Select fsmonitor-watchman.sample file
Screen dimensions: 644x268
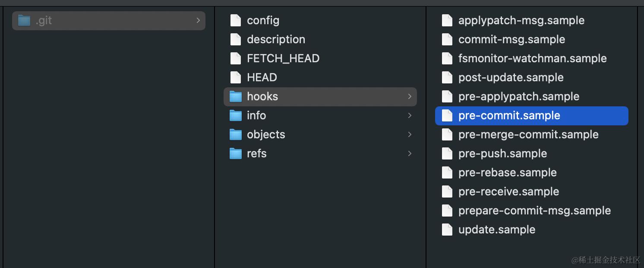point(532,58)
